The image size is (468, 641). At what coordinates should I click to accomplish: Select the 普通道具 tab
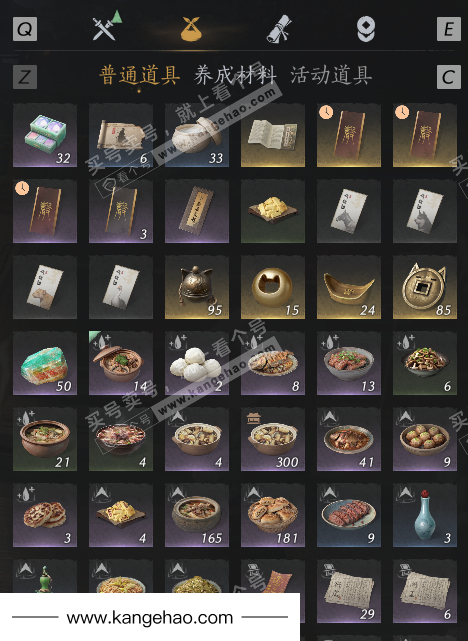pyautogui.click(x=139, y=75)
